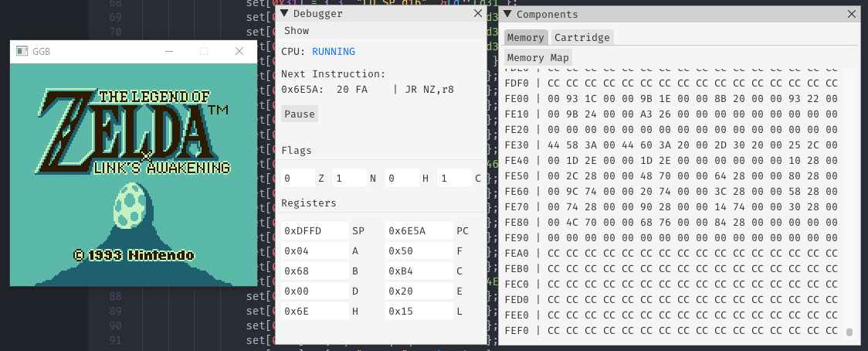Click memory row address FE90
This screenshot has height=351, width=868.
(517, 238)
